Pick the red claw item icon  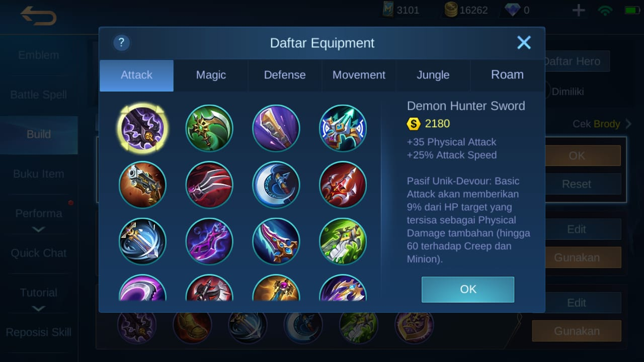point(209,185)
